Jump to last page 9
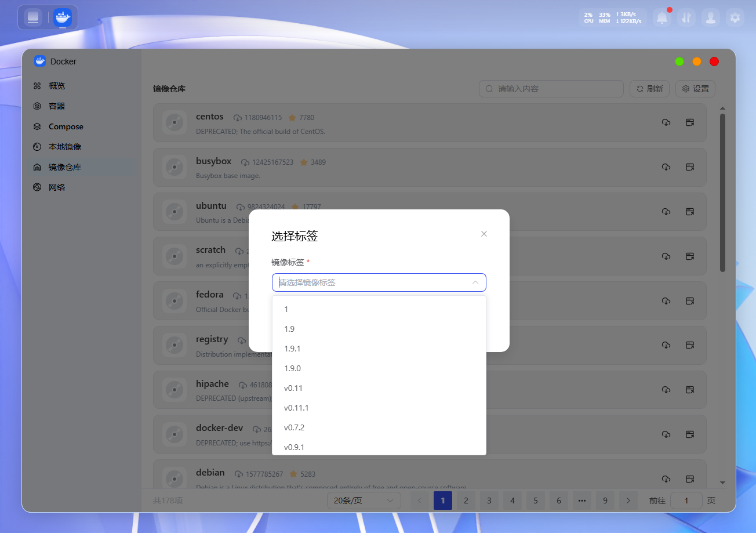756x533 pixels. pyautogui.click(x=605, y=501)
